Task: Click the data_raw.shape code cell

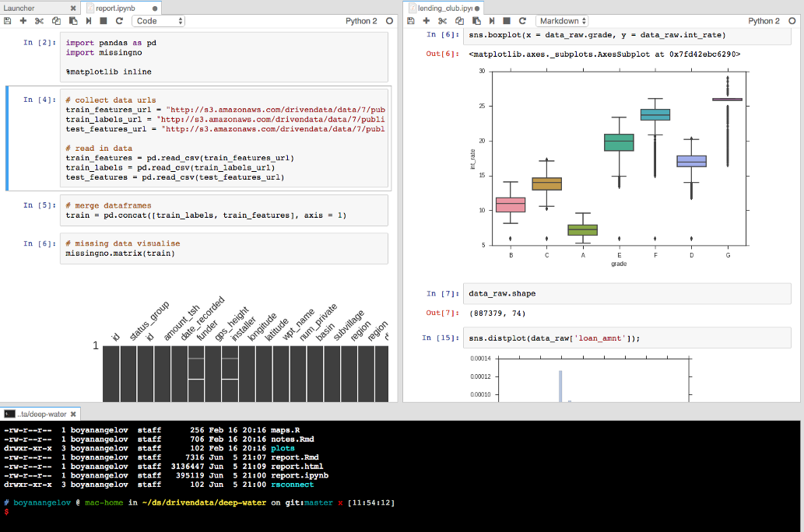Action: [x=627, y=293]
